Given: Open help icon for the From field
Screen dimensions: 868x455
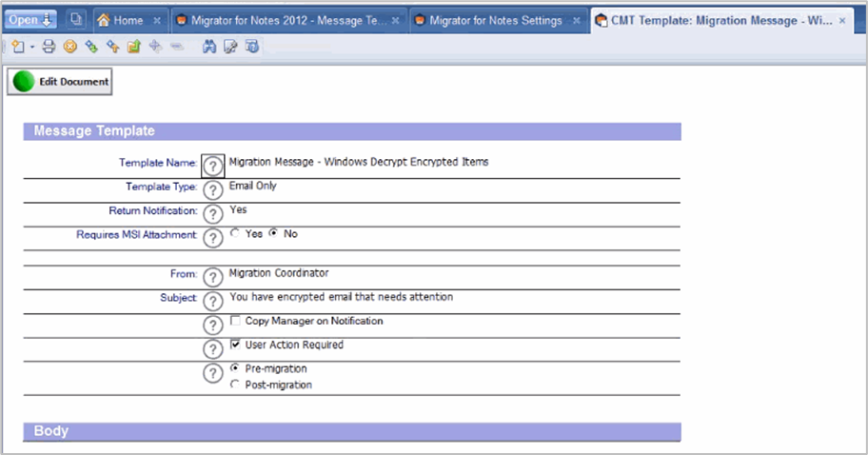Looking at the screenshot, I should coord(212,277).
